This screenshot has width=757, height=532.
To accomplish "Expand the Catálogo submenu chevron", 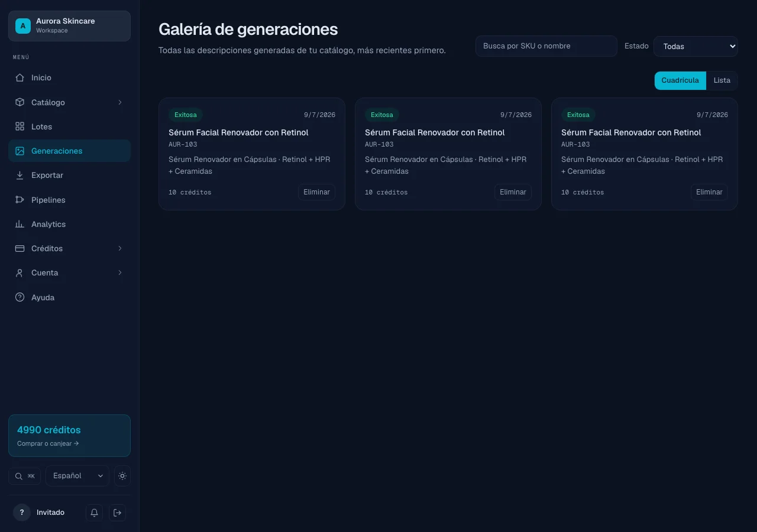I will [x=120, y=102].
